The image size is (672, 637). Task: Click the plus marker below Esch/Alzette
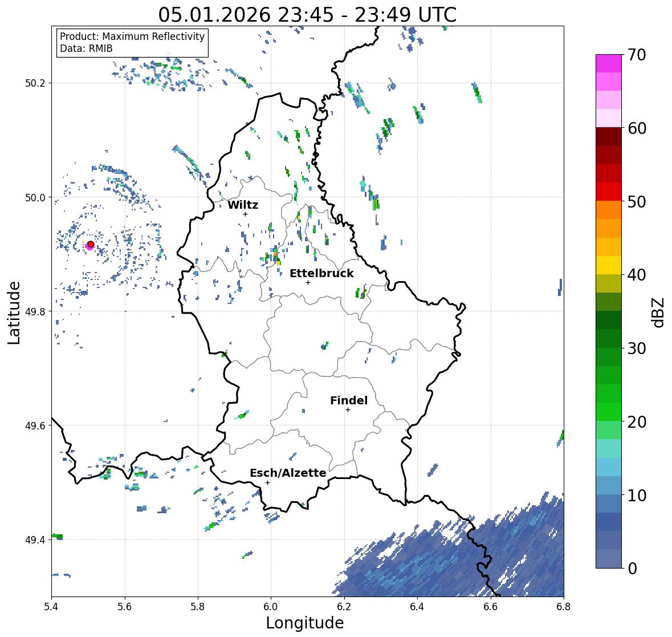click(x=267, y=482)
